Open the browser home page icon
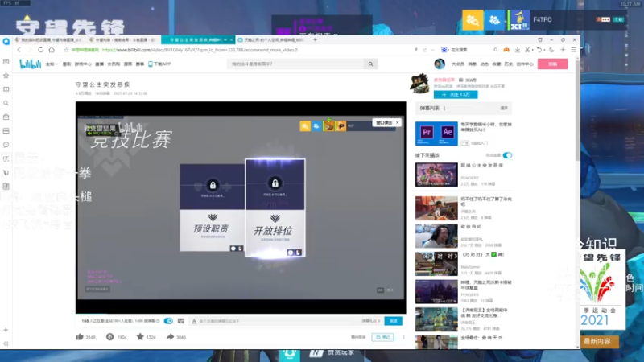Viewport: 644px width, 362px height. (x=52, y=50)
